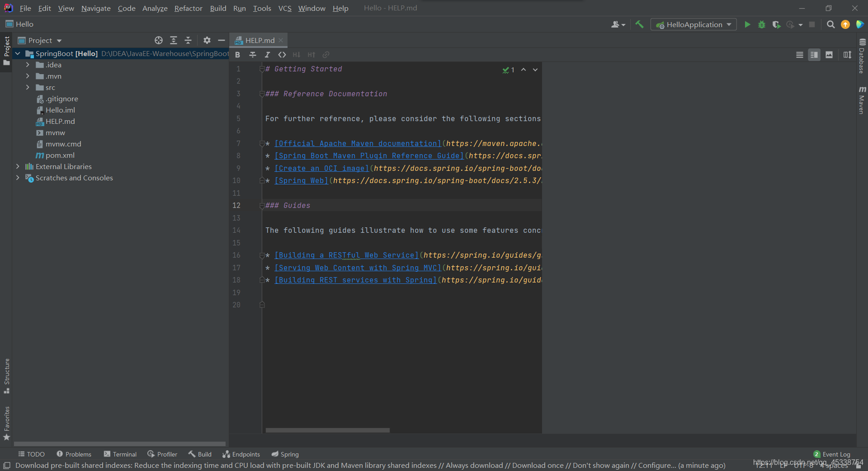Open the VCS menu
The width and height of the screenshot is (868, 471).
pyautogui.click(x=285, y=8)
